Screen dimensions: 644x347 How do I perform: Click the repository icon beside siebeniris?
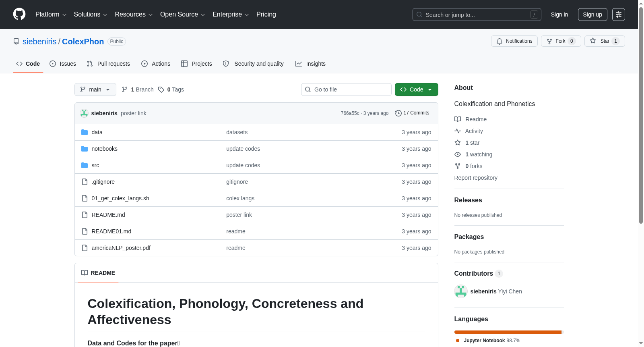pos(16,42)
